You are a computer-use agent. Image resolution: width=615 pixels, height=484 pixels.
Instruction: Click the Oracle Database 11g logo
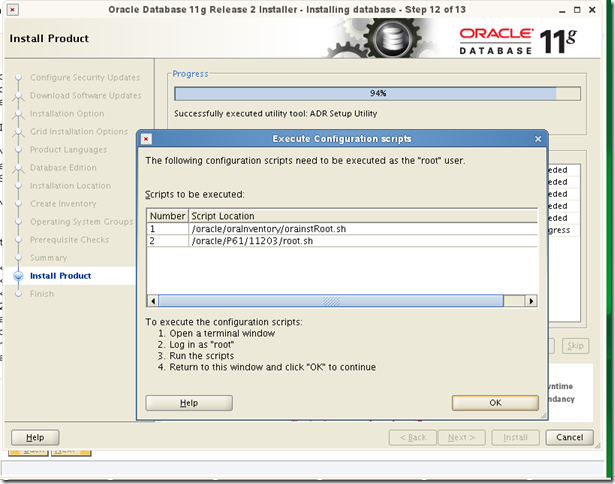(x=518, y=40)
